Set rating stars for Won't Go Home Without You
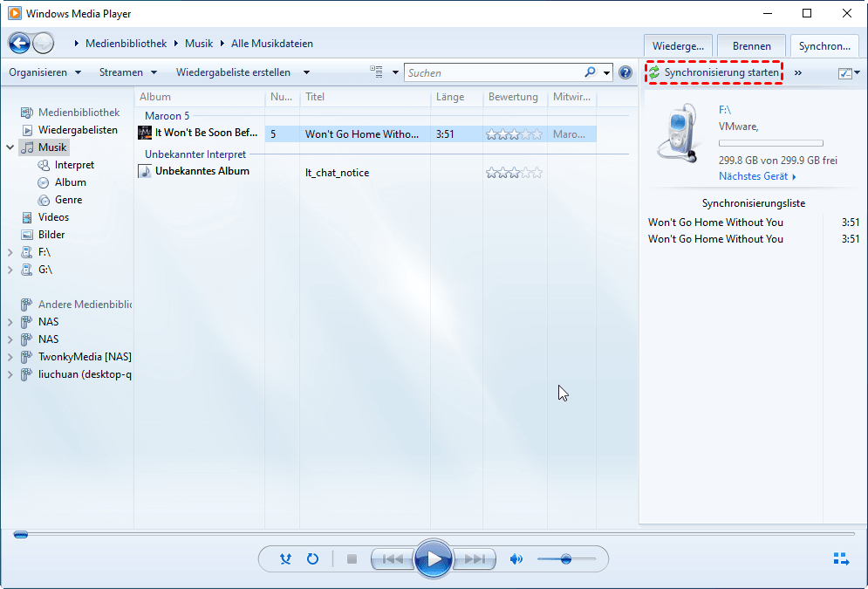This screenshot has width=868, height=589. click(x=515, y=134)
